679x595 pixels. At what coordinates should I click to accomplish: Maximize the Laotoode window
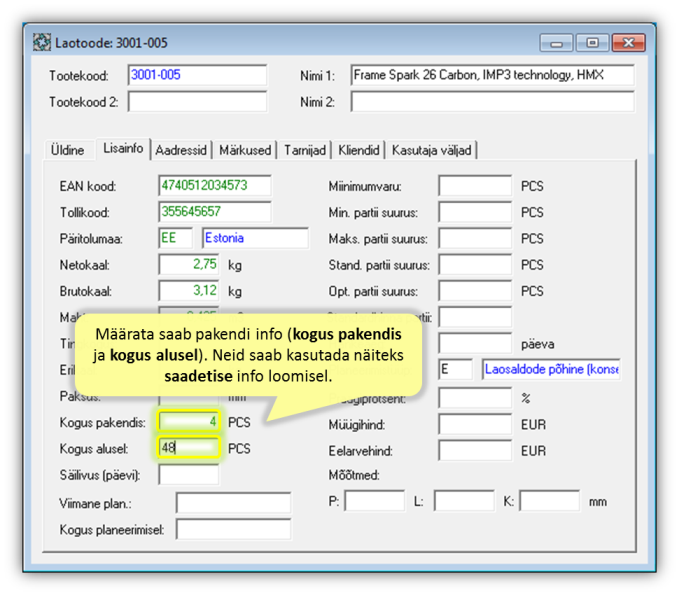592,43
